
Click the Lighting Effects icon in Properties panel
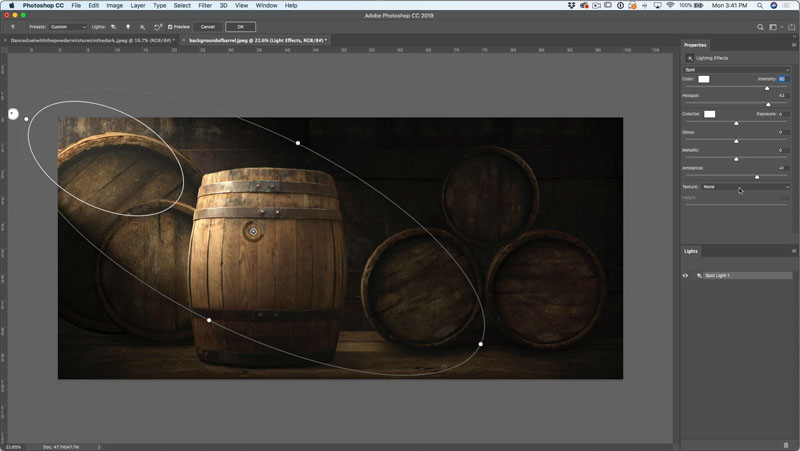[x=690, y=58]
